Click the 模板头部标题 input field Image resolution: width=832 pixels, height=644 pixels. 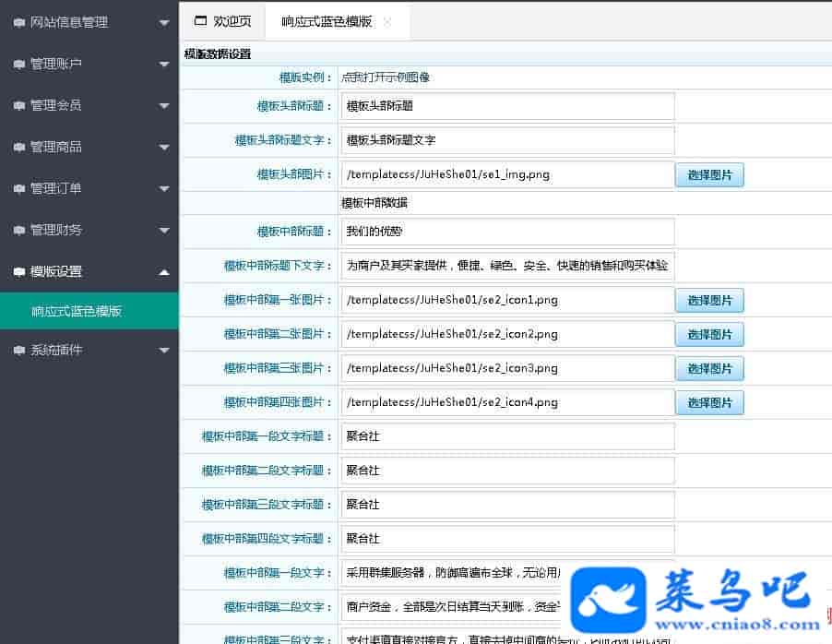(x=507, y=106)
